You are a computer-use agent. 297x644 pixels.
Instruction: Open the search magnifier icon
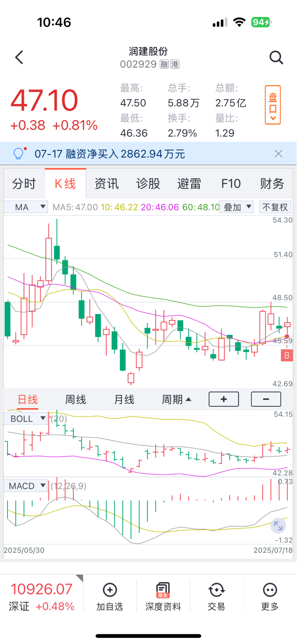pos(276,58)
